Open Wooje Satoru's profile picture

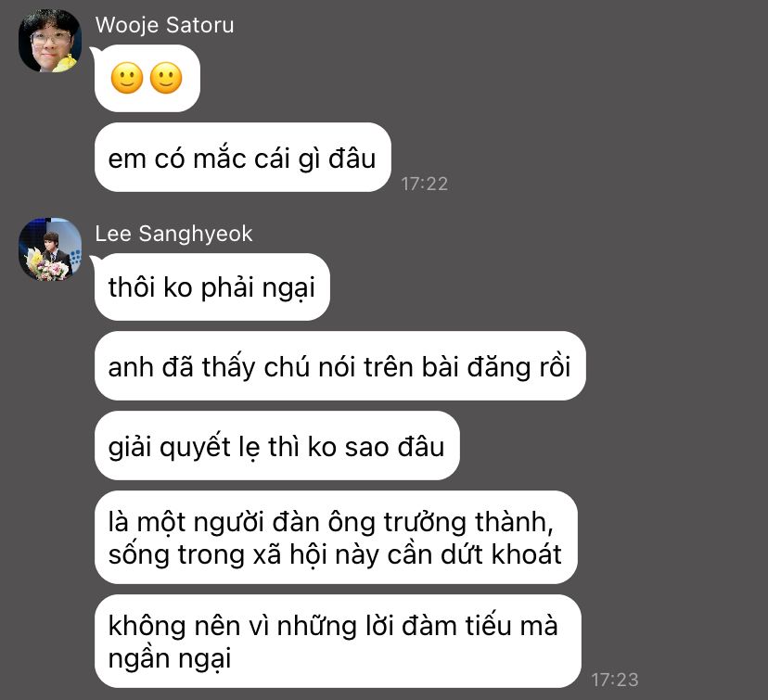pos(50,41)
